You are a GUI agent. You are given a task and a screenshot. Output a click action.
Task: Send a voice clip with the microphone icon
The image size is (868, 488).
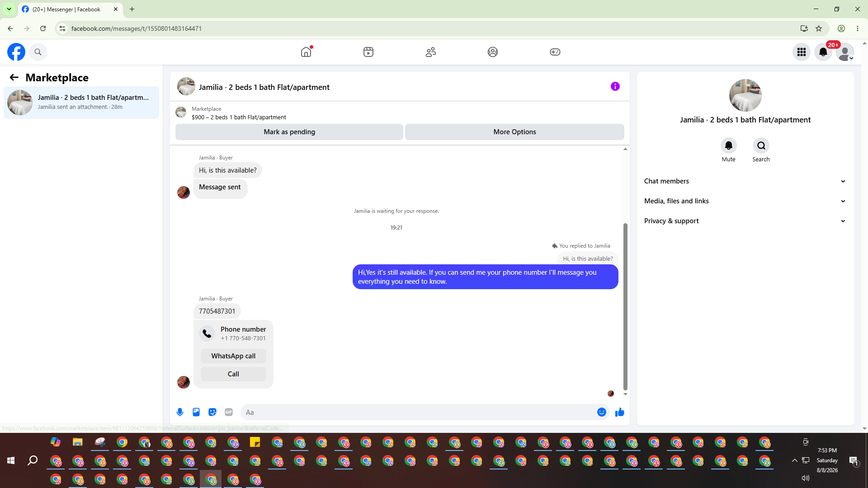(x=180, y=412)
